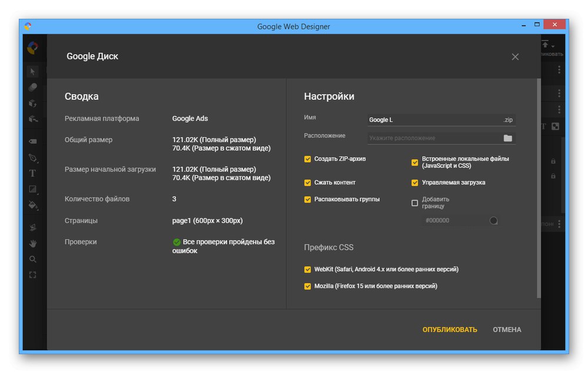The image size is (588, 373).
Task: Click the app icon in the title bar
Action: (x=28, y=26)
